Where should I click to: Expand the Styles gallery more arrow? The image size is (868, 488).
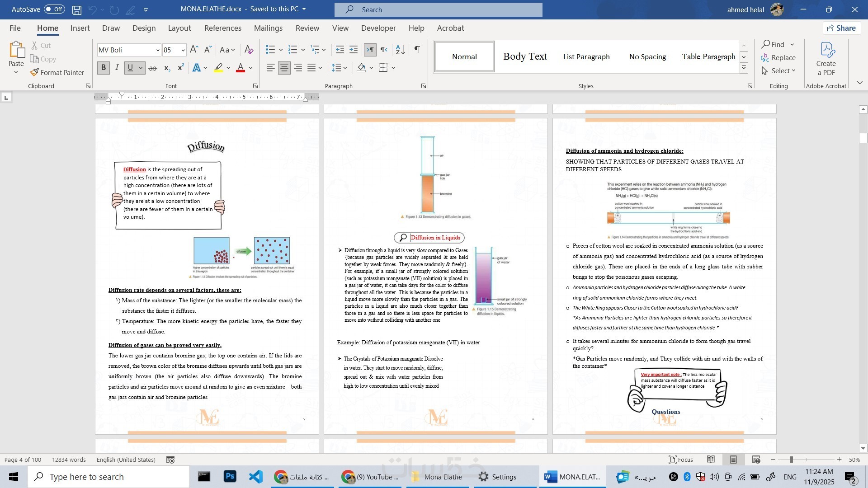744,68
